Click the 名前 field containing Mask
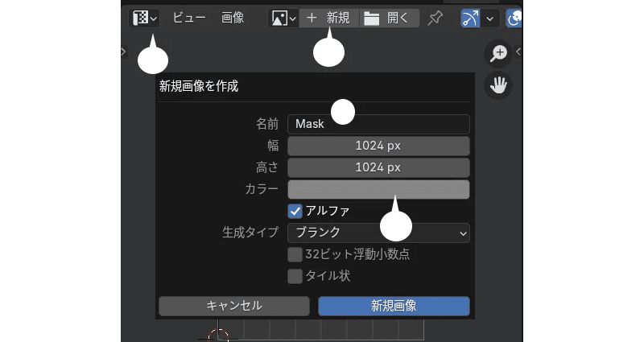Screen dimensions: 644x342 [378, 124]
